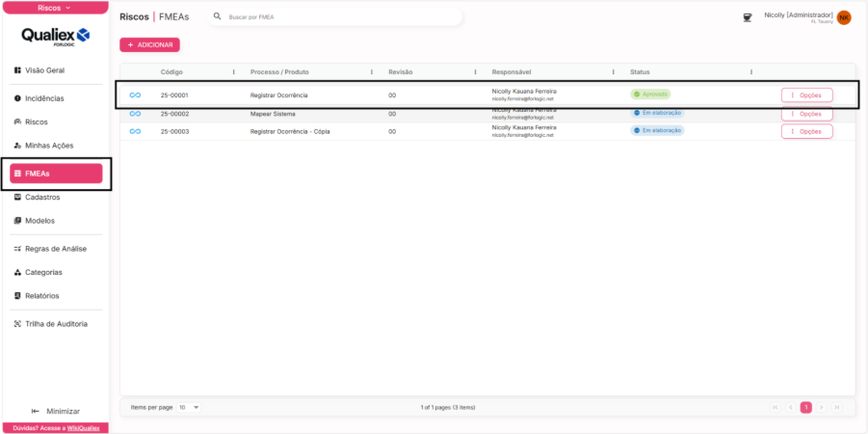Open Código column options menu icon

233,72
